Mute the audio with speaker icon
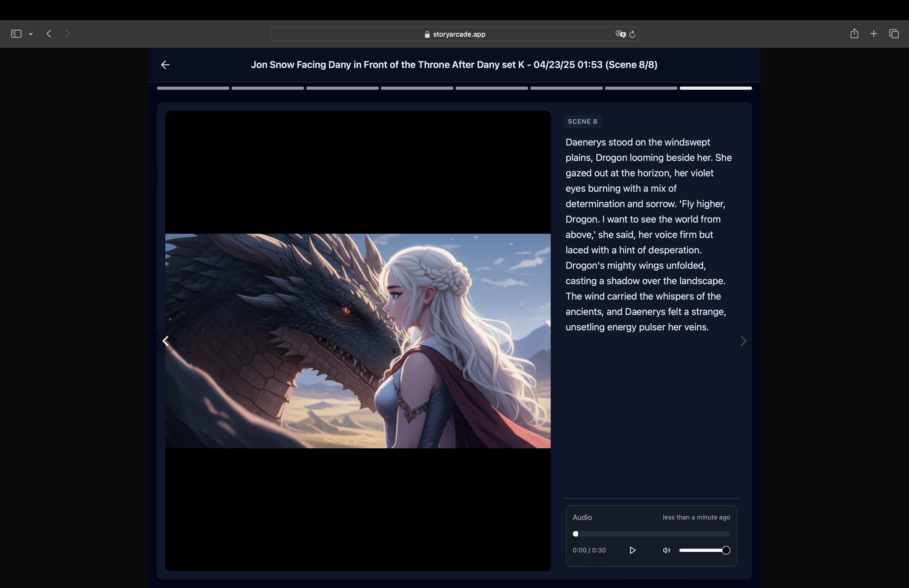This screenshot has width=909, height=588. [667, 550]
